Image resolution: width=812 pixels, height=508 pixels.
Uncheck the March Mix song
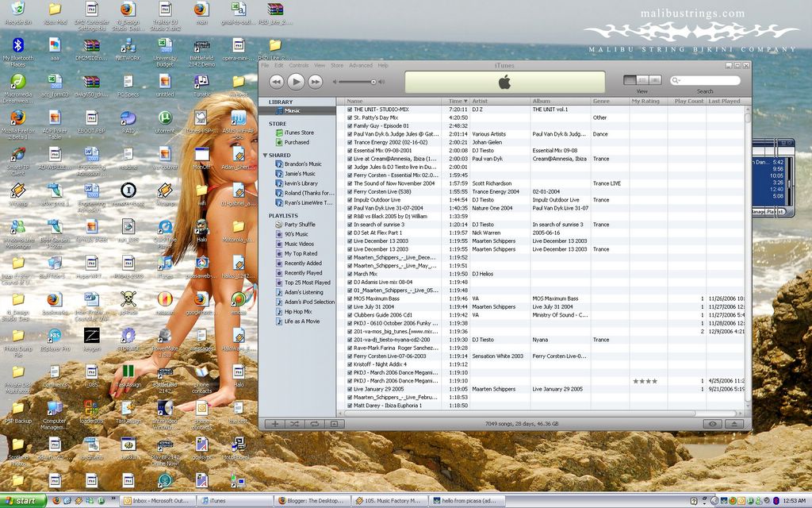point(350,274)
